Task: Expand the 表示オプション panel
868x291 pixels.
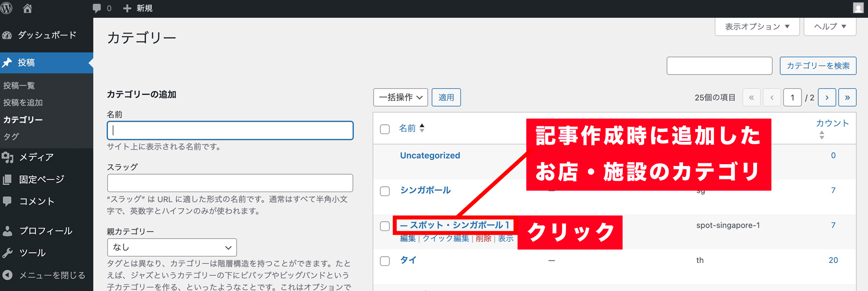Action: [x=757, y=27]
